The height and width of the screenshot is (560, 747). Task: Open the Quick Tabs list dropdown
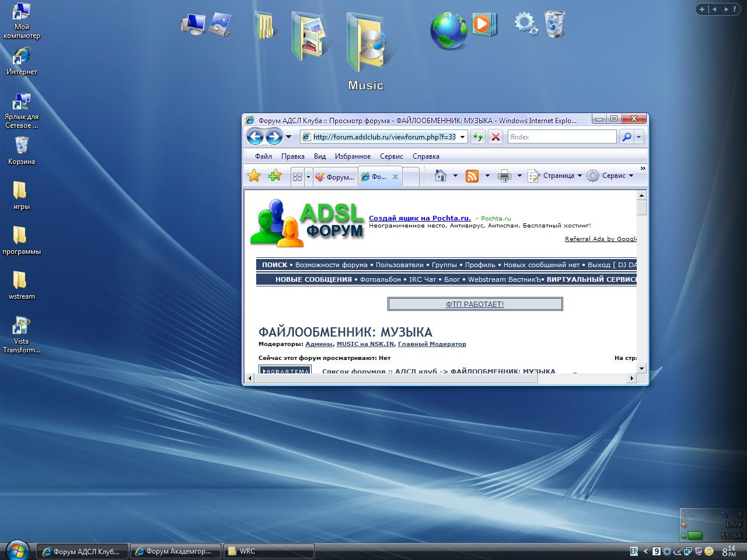[x=308, y=177]
